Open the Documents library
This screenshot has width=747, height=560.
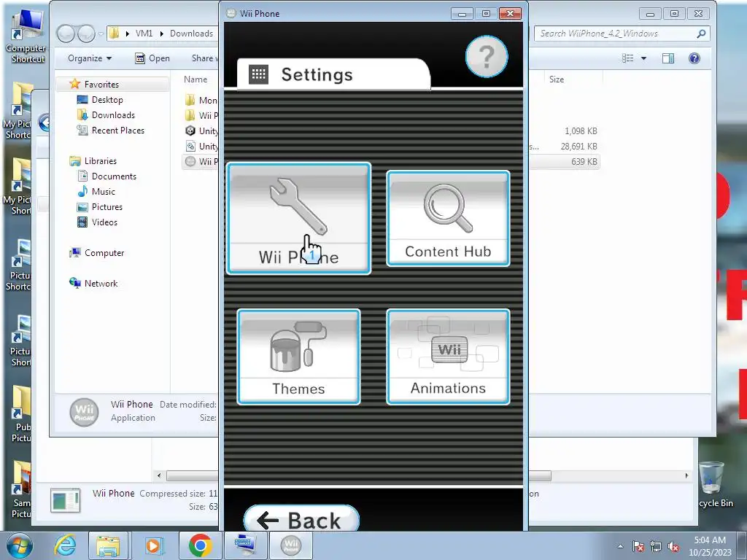click(x=113, y=176)
